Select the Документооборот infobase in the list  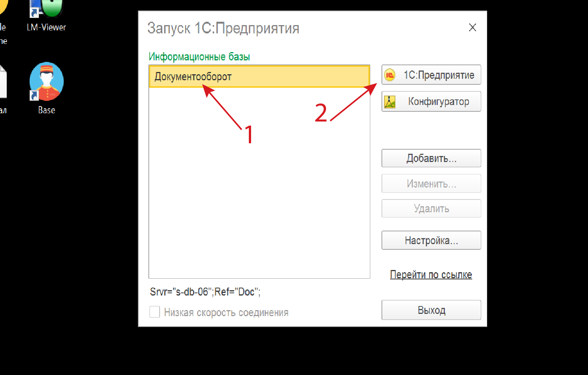[x=193, y=76]
